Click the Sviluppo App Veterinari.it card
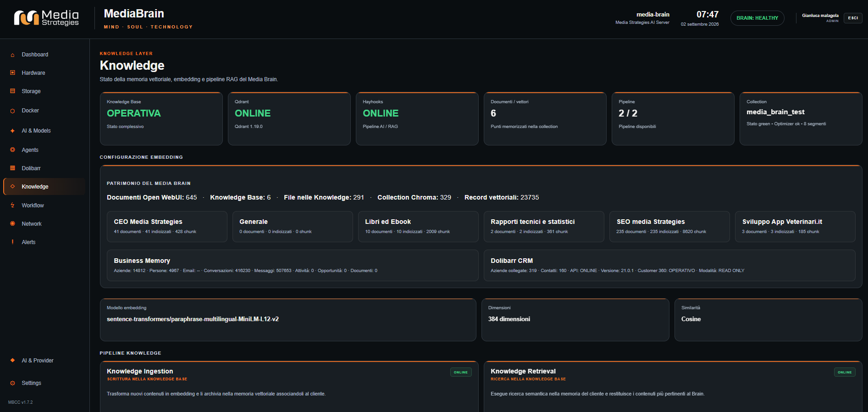 coord(795,227)
